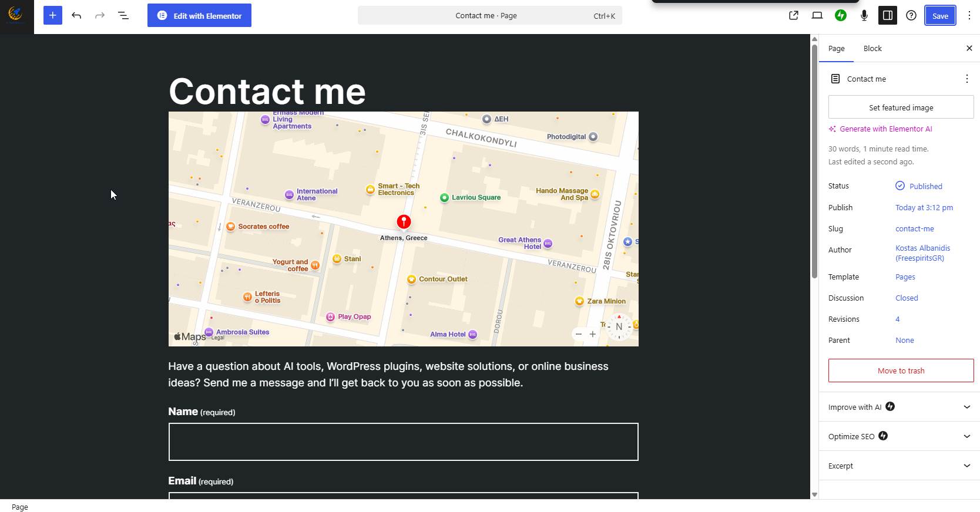The image size is (980, 512).
Task: Select the Great Athens Hotel map marker
Action: tap(548, 244)
